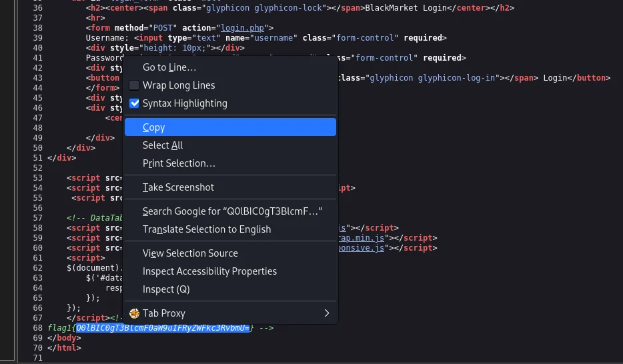
Task: Choose Inspect (Q) entry
Action: tap(230, 289)
